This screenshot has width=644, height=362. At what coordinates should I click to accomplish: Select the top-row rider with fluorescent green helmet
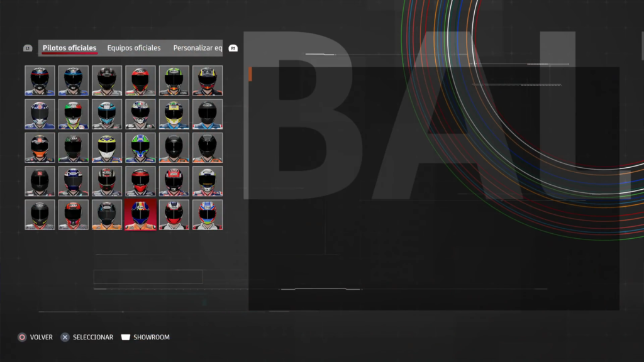click(174, 80)
